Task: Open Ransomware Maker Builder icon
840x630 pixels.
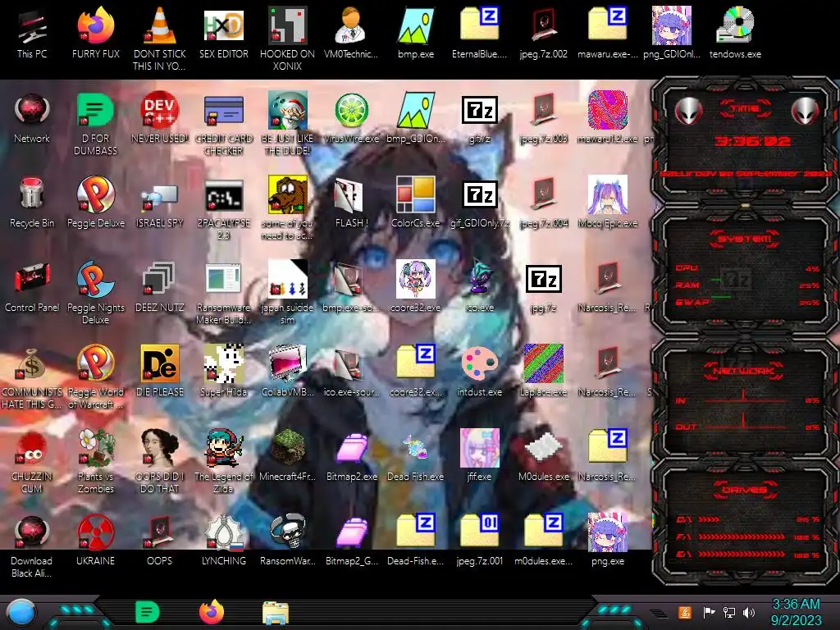Action: tap(223, 293)
